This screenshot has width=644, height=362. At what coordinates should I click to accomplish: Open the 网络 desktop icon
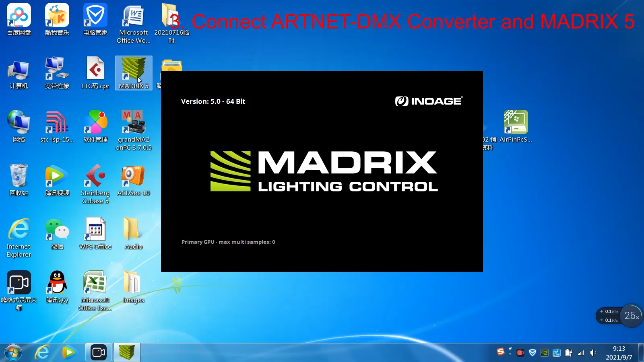(x=19, y=127)
